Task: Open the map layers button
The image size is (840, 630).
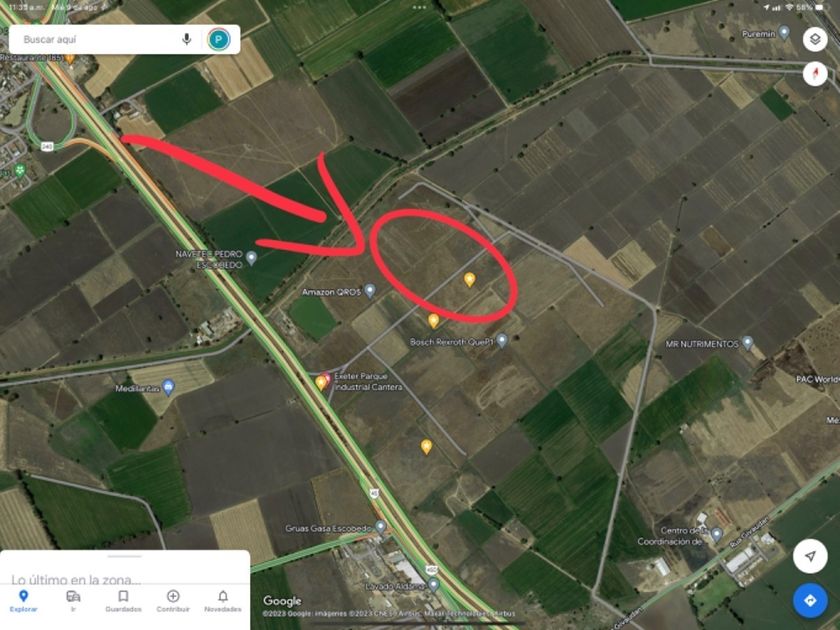Action: (x=815, y=40)
